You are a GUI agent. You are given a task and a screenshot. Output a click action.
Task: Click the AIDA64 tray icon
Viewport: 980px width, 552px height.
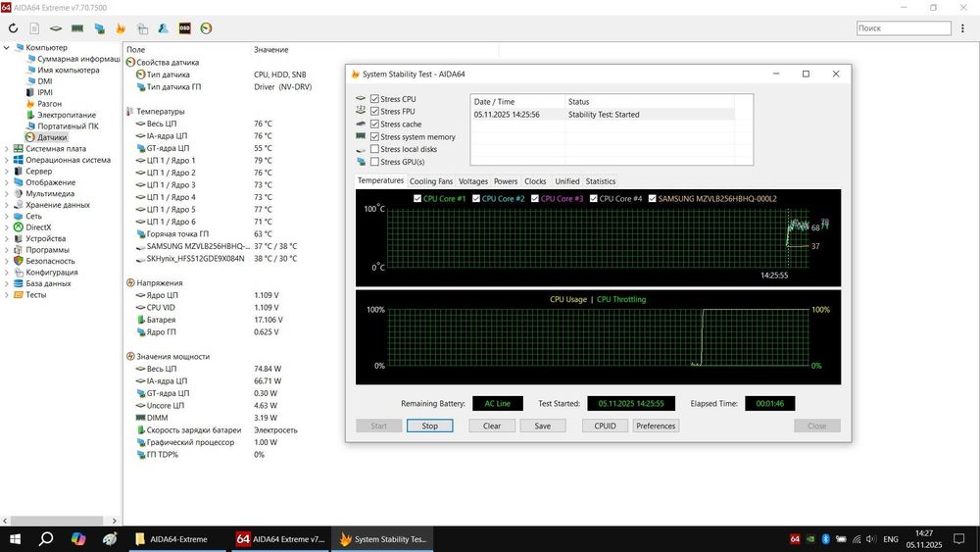click(x=795, y=539)
